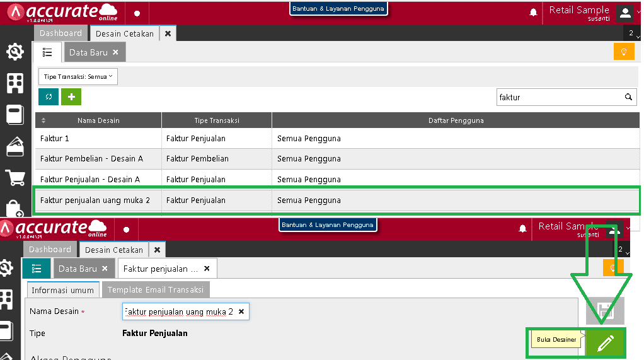Open the shopping cart sidebar module
The image size is (644, 360).
tap(15, 178)
